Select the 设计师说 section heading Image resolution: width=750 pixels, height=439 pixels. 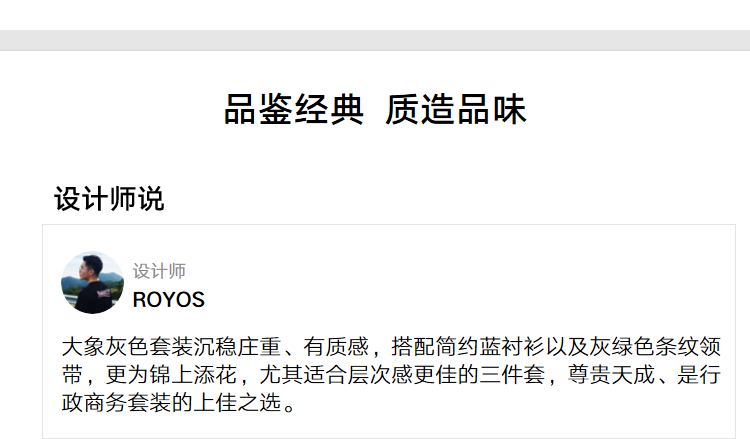[x=109, y=198]
